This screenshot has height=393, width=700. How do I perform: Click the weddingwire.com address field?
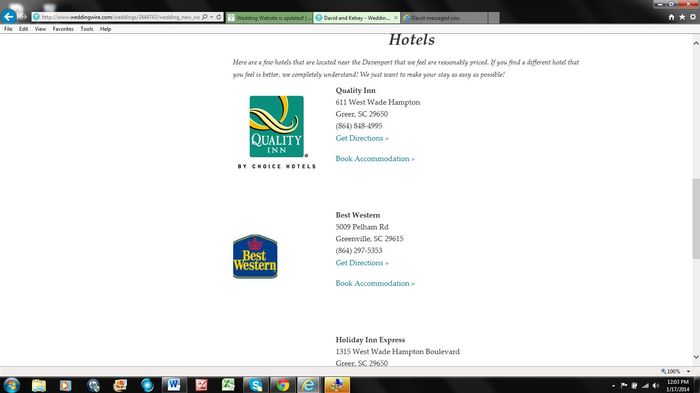(x=121, y=17)
